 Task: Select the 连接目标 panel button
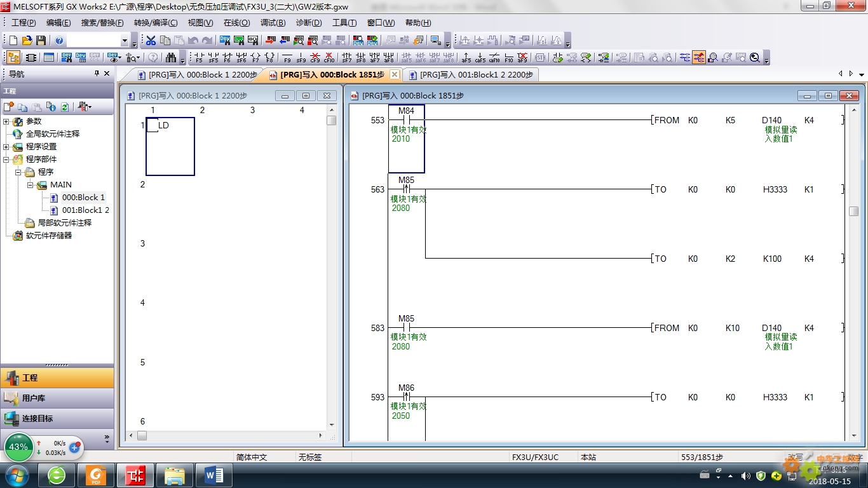coord(57,418)
